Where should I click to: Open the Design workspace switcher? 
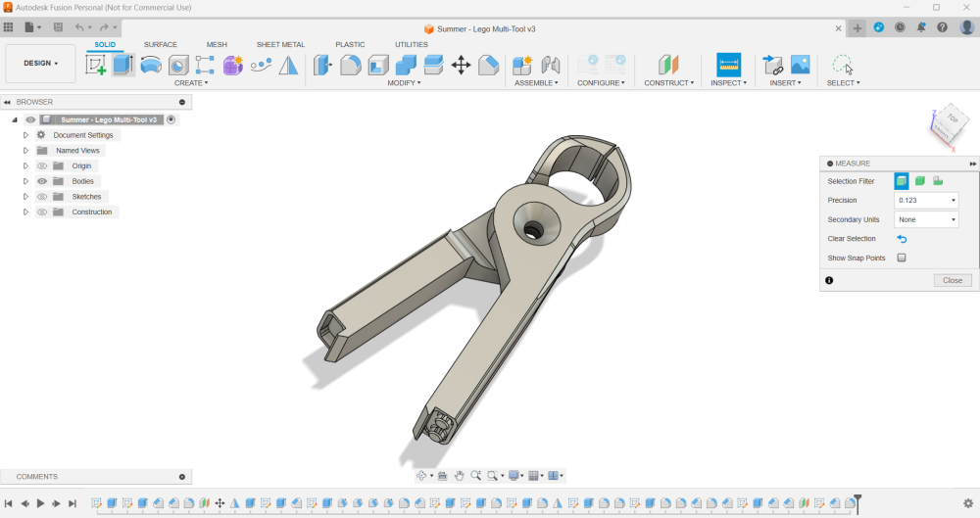(x=40, y=64)
